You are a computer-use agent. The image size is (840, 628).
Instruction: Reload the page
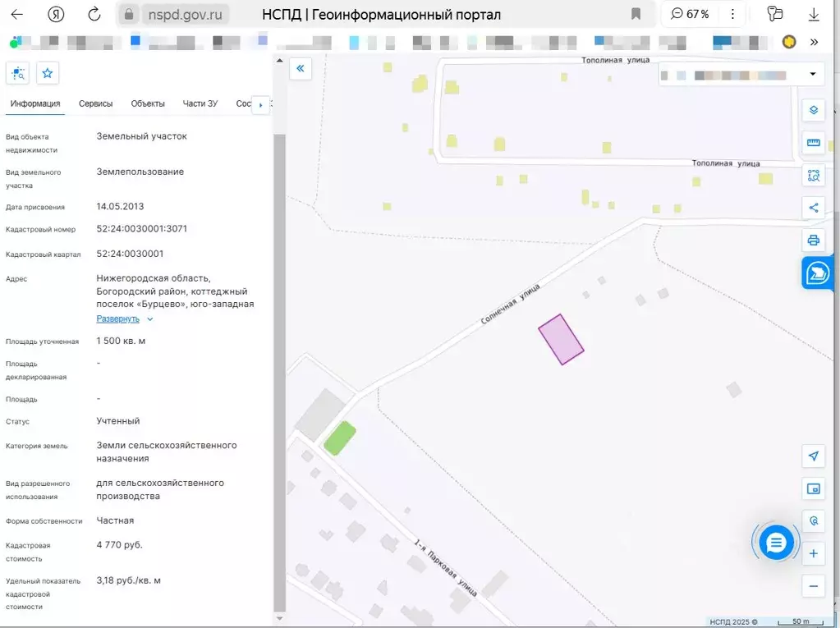94,15
